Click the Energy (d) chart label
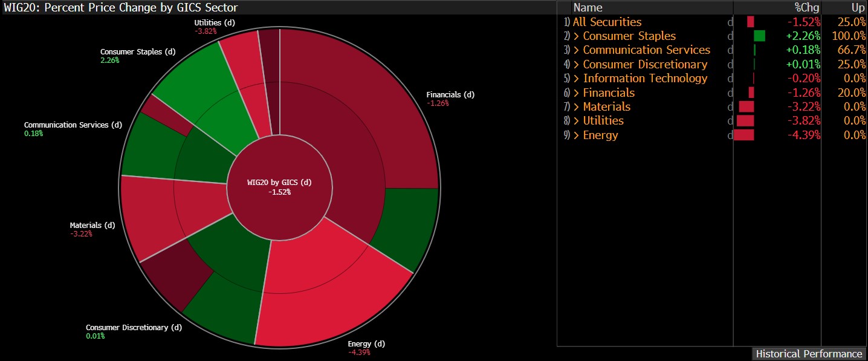The width and height of the screenshot is (868, 361). coord(366,344)
